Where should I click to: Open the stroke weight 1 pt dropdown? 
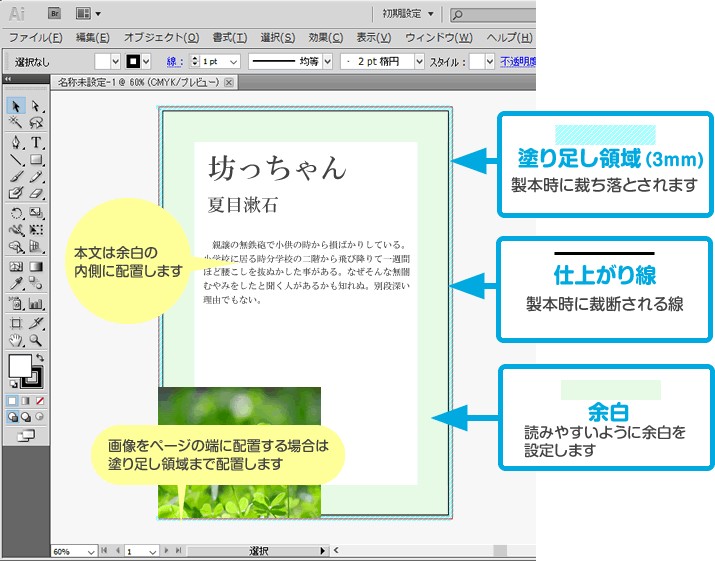pyautogui.click(x=235, y=62)
